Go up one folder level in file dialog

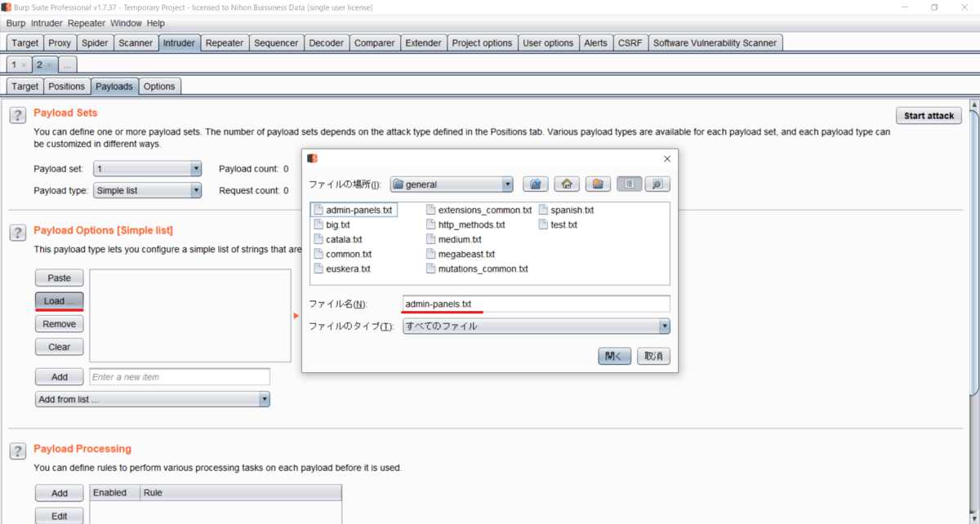pos(535,184)
